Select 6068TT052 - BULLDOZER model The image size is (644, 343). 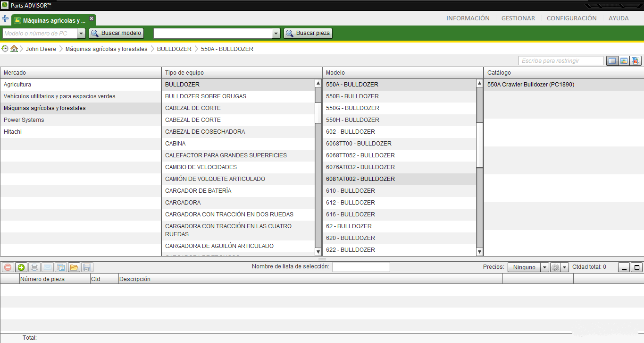click(x=400, y=155)
